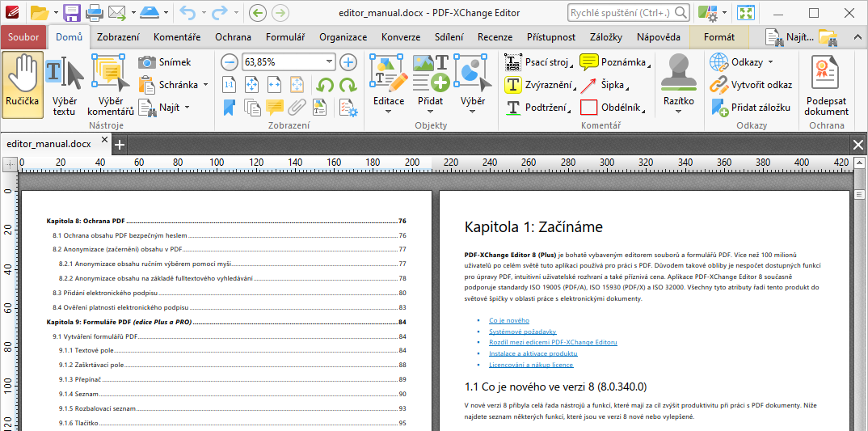
Task: Switch to the Komentáře tab
Action: click(x=176, y=38)
